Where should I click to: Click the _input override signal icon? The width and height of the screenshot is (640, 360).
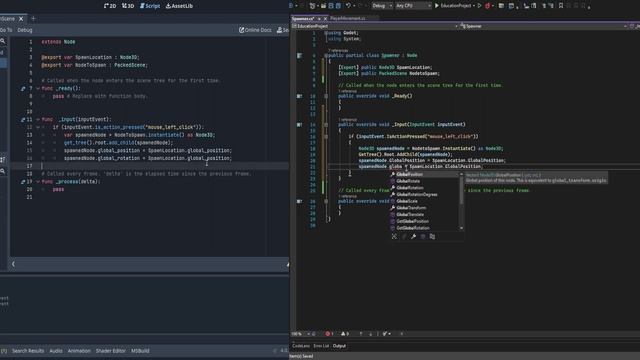[23, 119]
